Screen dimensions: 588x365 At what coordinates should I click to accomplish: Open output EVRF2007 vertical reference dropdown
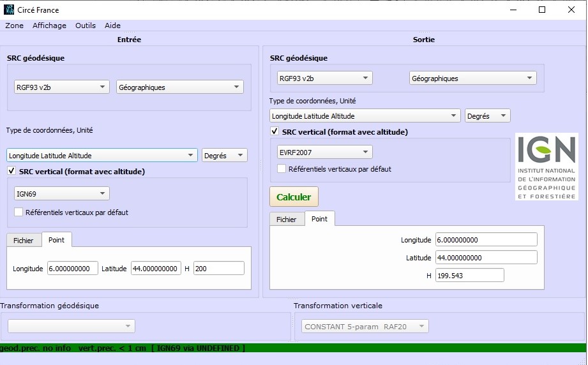click(x=324, y=152)
